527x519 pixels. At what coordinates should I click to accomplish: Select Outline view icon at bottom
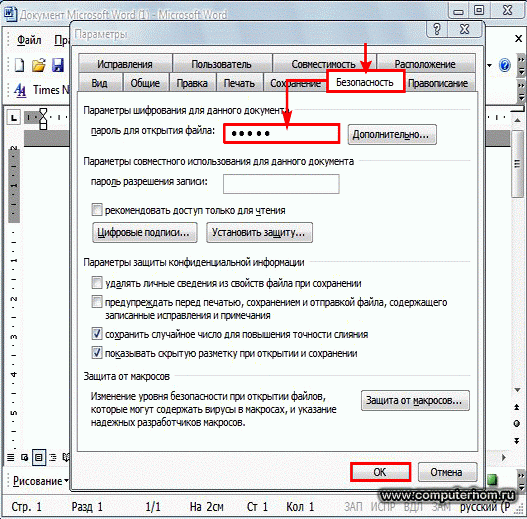[x=53, y=457]
